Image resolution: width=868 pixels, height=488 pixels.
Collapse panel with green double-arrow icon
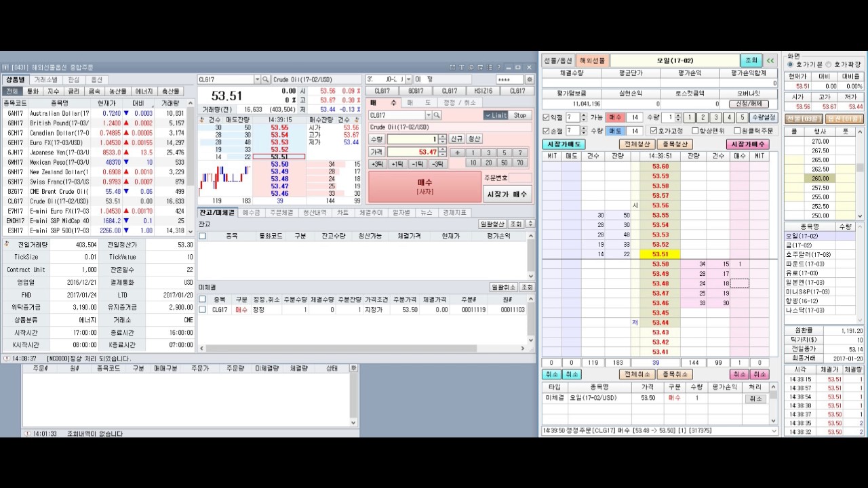(770, 60)
